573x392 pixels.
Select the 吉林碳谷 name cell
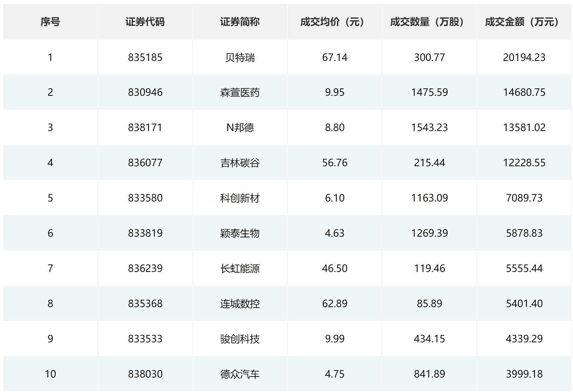pos(240,163)
